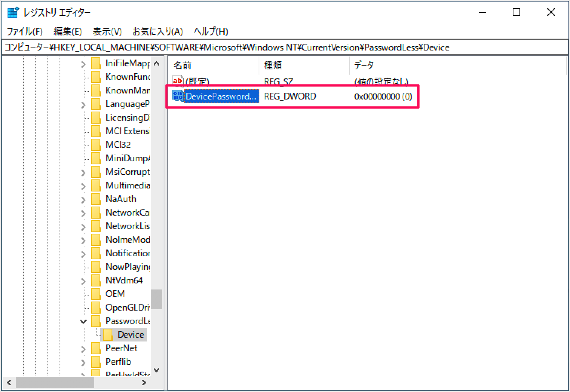Expand the PeerNet tree node

click(x=83, y=348)
